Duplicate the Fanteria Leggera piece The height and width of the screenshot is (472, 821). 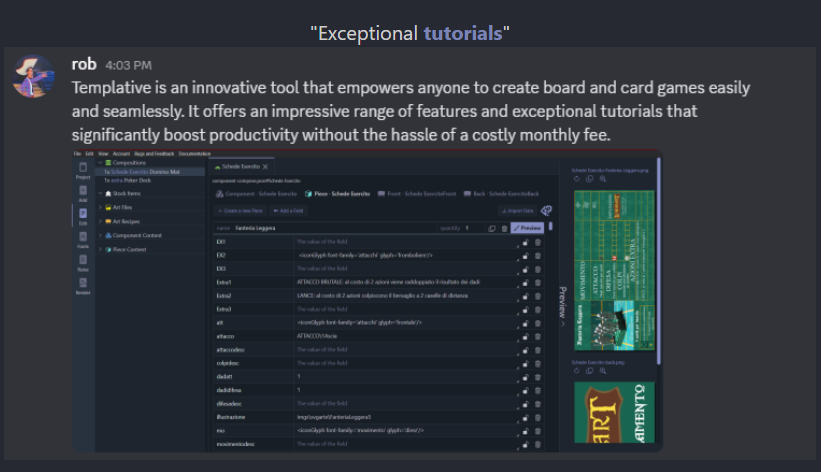click(492, 228)
